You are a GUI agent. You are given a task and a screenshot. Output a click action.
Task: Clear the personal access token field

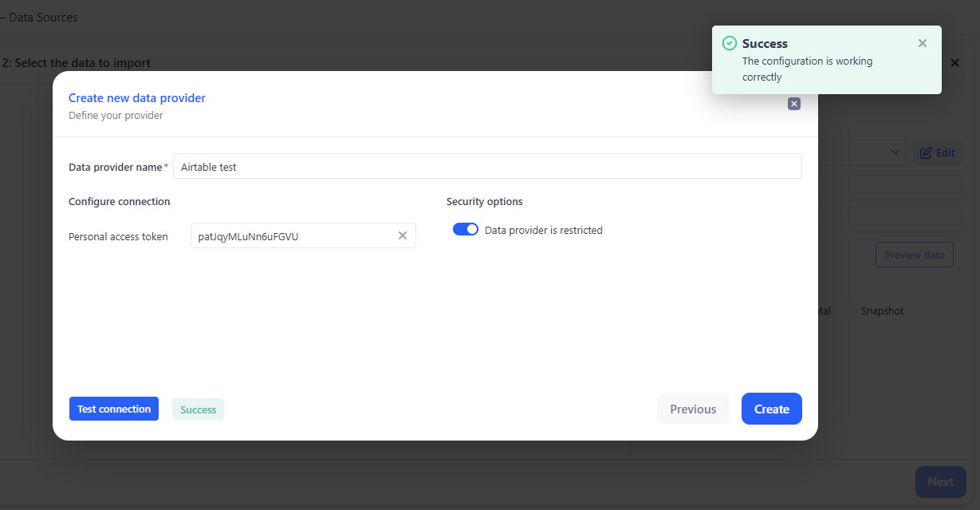pyautogui.click(x=403, y=235)
